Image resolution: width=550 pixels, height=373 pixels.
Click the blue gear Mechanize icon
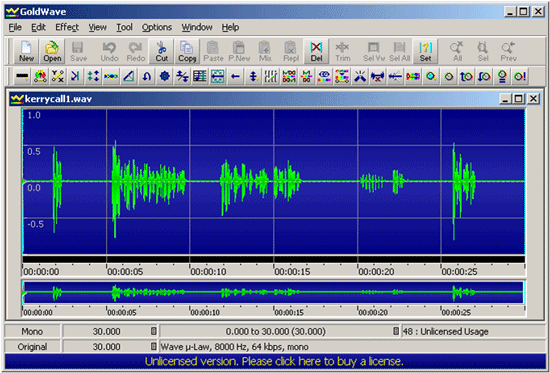click(164, 76)
